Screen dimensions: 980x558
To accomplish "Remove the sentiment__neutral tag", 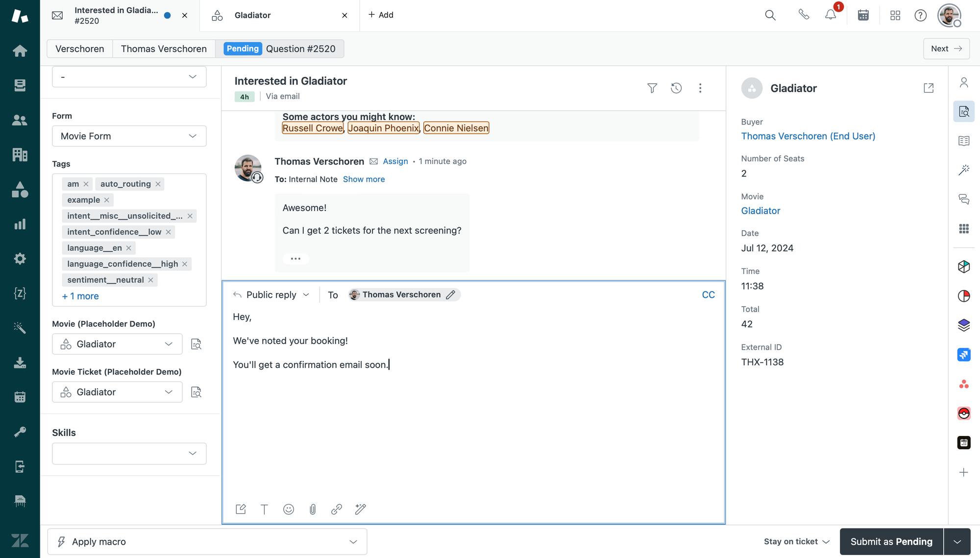I will click(151, 280).
